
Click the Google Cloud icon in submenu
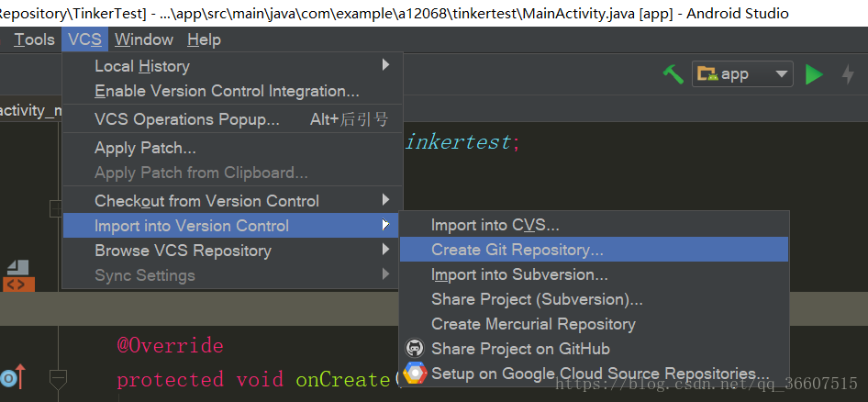[415, 374]
